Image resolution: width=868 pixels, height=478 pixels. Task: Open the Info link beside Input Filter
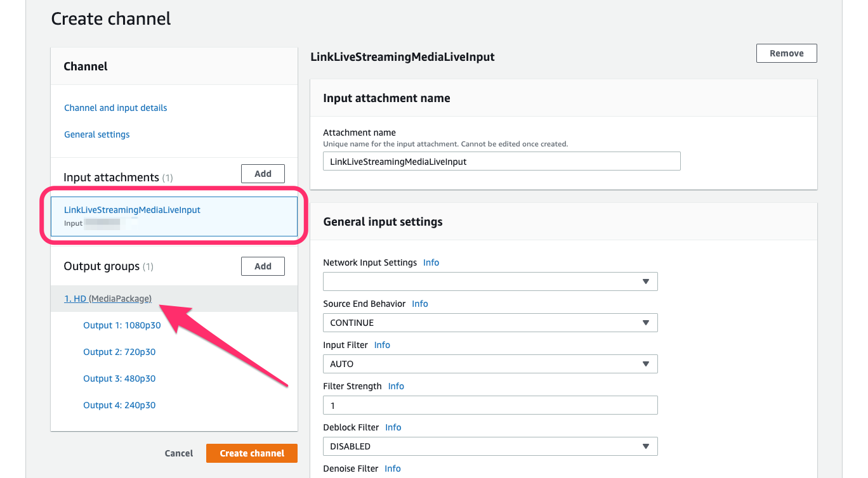(382, 344)
